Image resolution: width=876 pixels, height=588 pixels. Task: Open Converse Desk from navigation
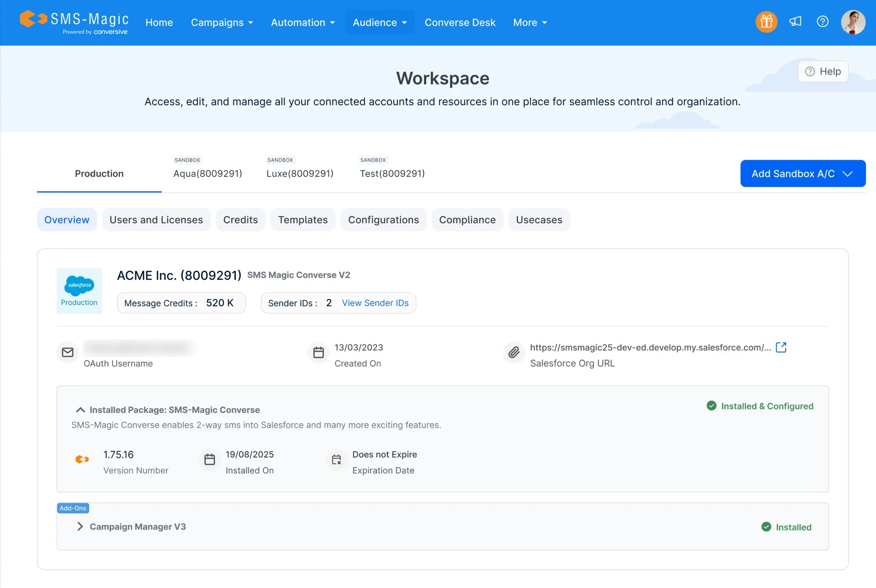point(460,22)
